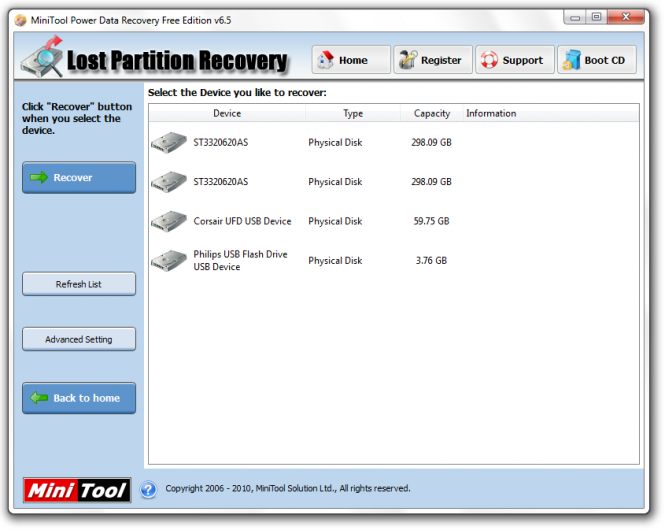Screen dimensions: 665x530
Task: Click the Information column header
Action: [x=550, y=114]
